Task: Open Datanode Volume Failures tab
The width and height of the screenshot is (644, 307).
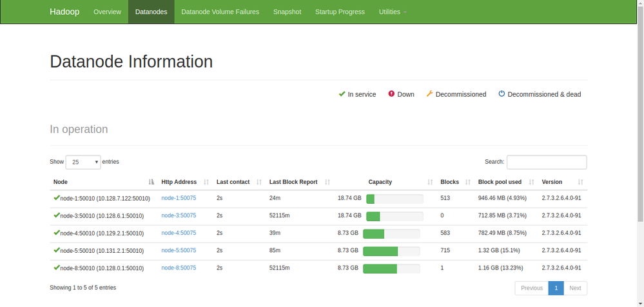Action: tap(220, 12)
